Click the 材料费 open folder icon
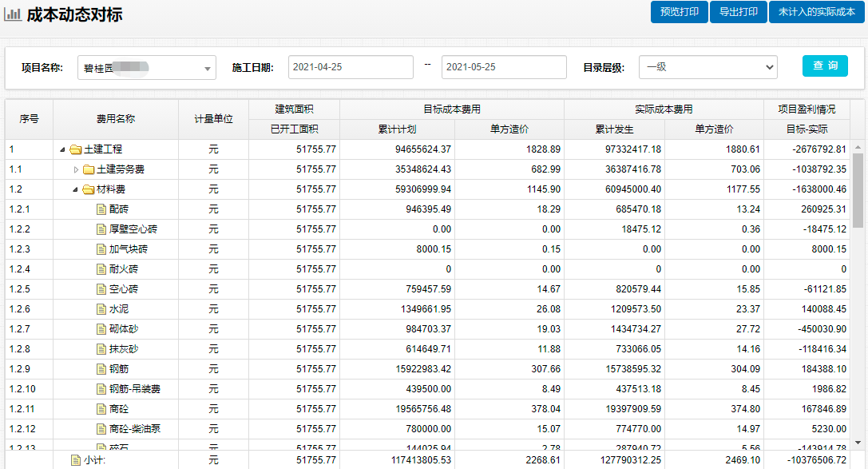Viewport: 868px width, 469px height. 89,189
